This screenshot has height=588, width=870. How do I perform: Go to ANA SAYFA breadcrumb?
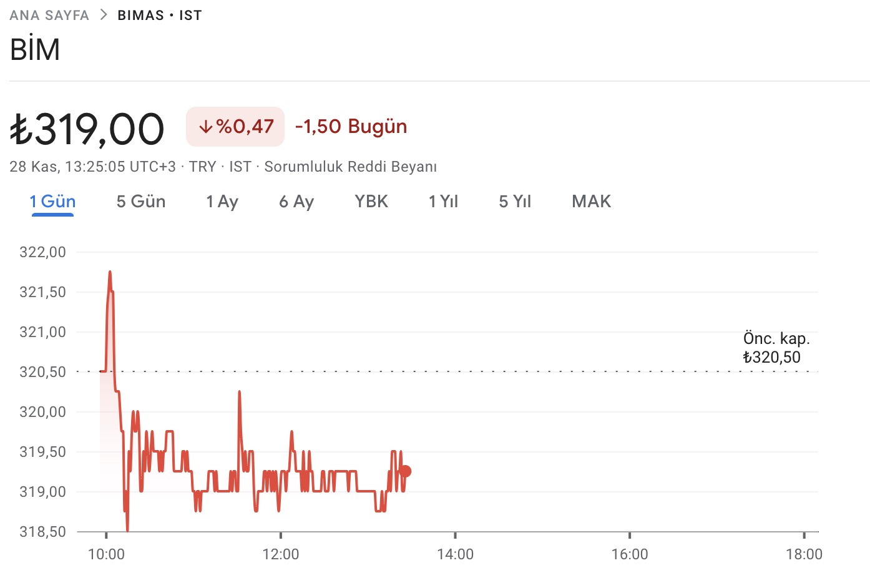coord(49,15)
